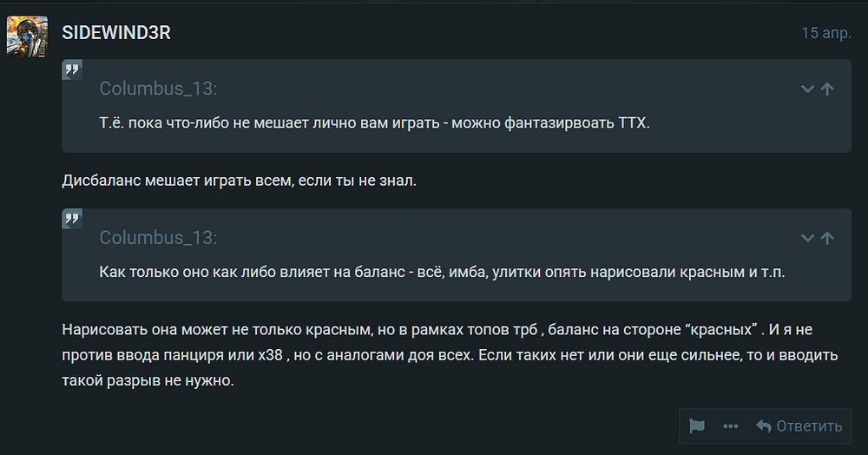Click Columbus_13 name in the first quote
868x455 pixels.
coord(158,89)
